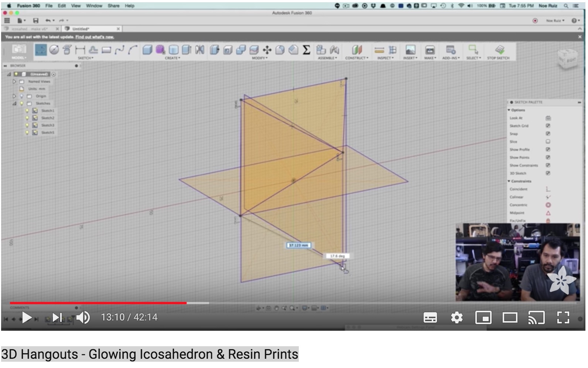Select the Circle sketch tool
Screen dimensions: 588x368
pyautogui.click(x=54, y=50)
